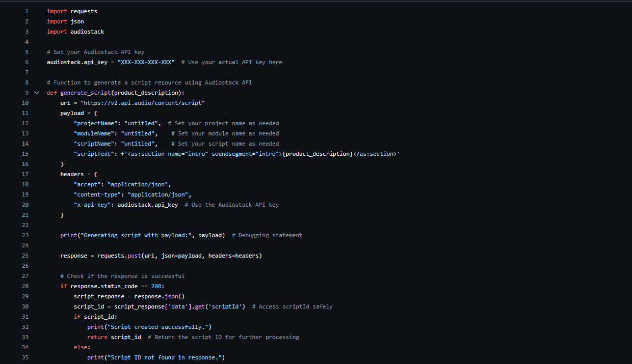The width and height of the screenshot is (632, 364).
Task: Click the 'https://v2.api.audio/content/script' URL string
Action: (143, 103)
